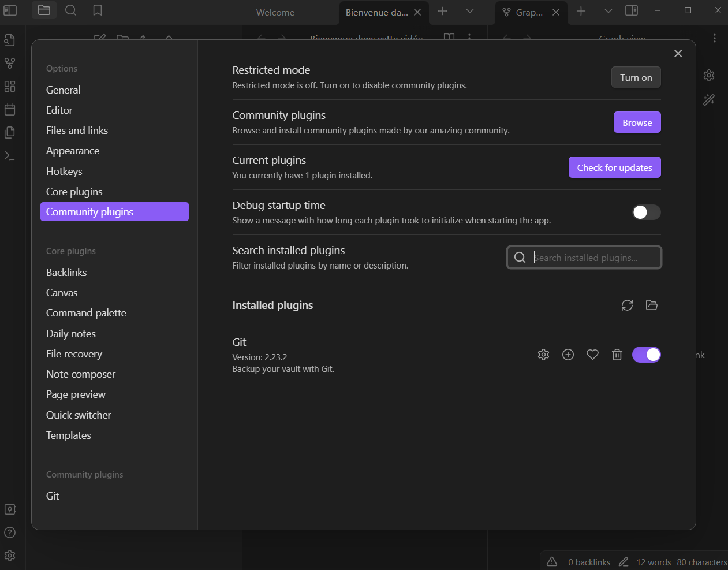Image resolution: width=728 pixels, height=570 pixels.
Task: Focus the Search installed plugins field
Action: (592, 258)
